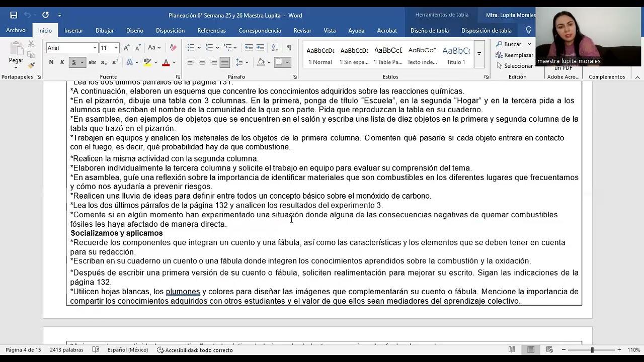Open Fuente dialog launcher
Screen dimensions: 644x362
click(x=178, y=77)
